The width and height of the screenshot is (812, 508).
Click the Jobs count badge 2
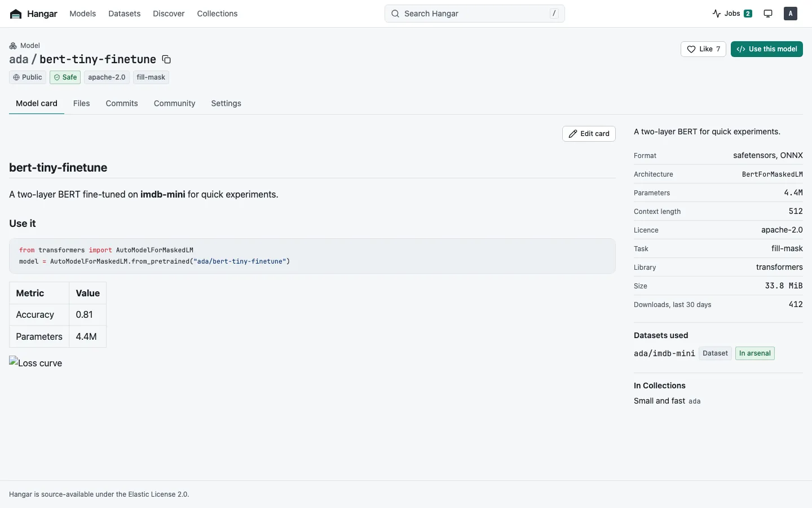click(748, 14)
